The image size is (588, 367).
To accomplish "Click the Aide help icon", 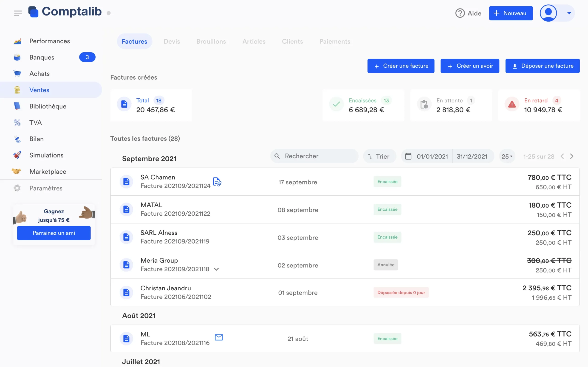I will tap(460, 13).
